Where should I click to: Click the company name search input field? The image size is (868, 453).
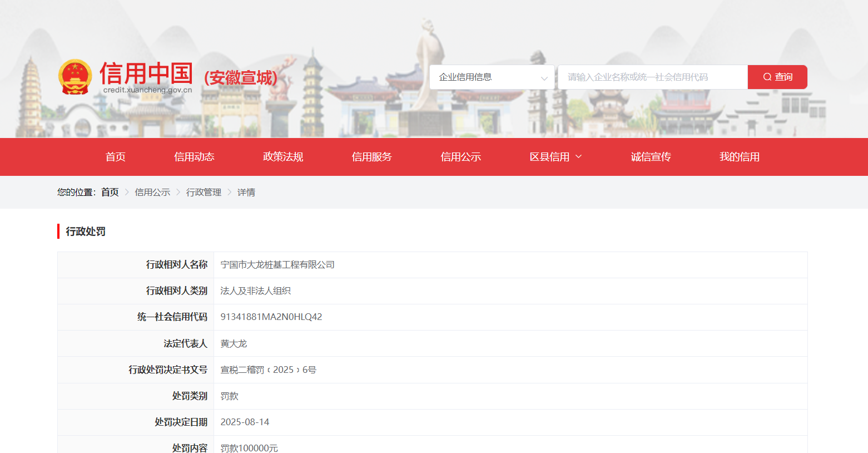(653, 77)
